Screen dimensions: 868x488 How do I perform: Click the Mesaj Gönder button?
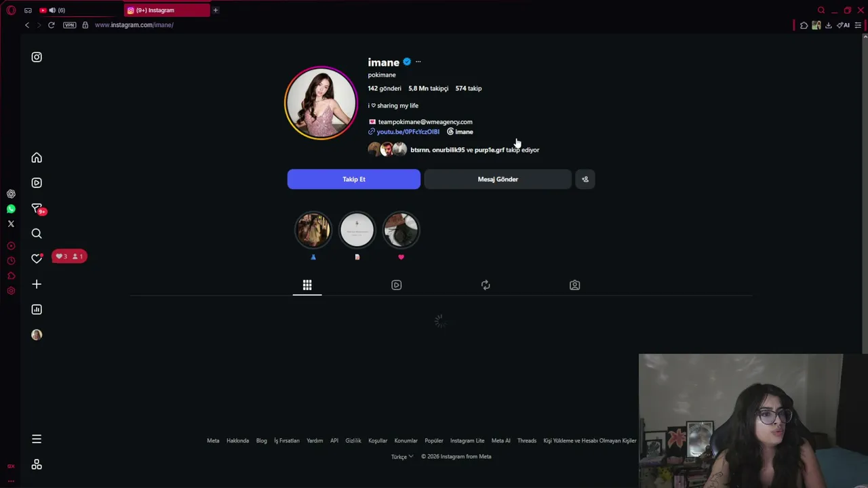[x=498, y=179]
